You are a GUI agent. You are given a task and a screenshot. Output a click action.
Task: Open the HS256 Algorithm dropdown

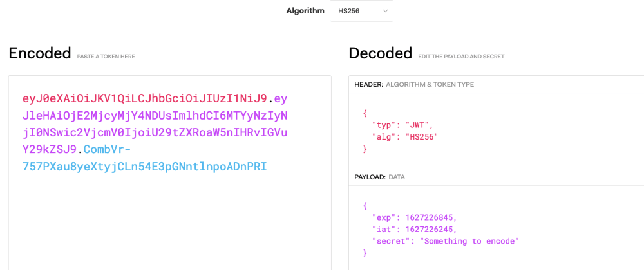tap(361, 11)
